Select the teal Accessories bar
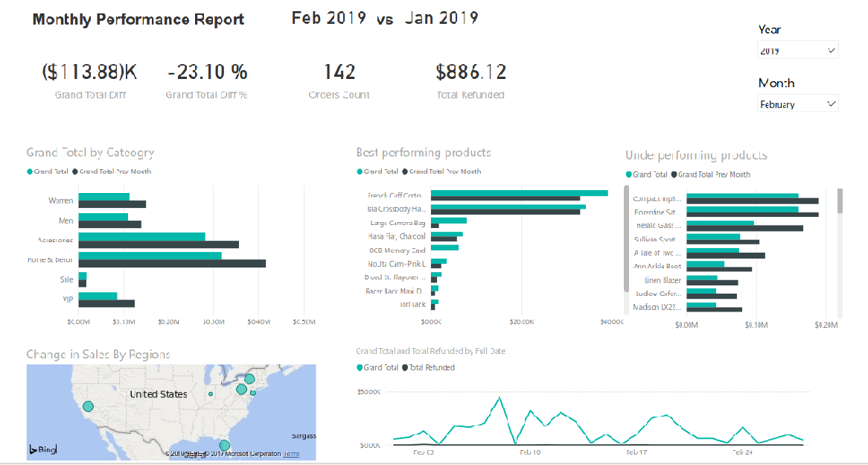 pos(141,237)
